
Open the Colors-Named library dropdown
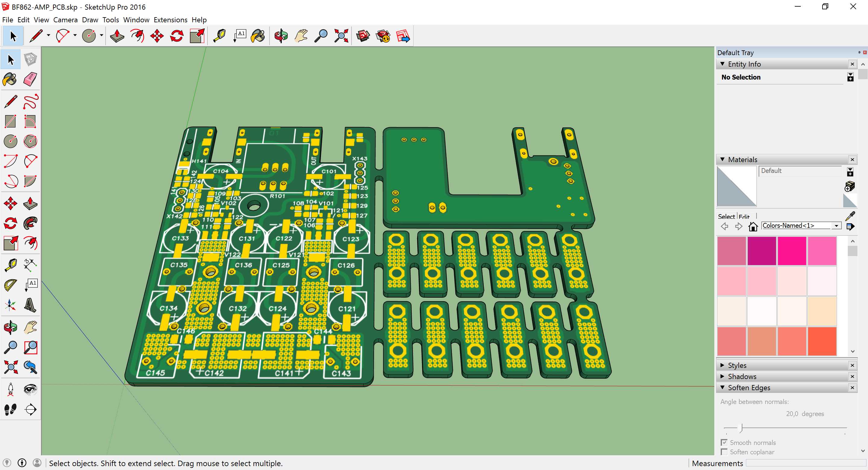point(837,226)
